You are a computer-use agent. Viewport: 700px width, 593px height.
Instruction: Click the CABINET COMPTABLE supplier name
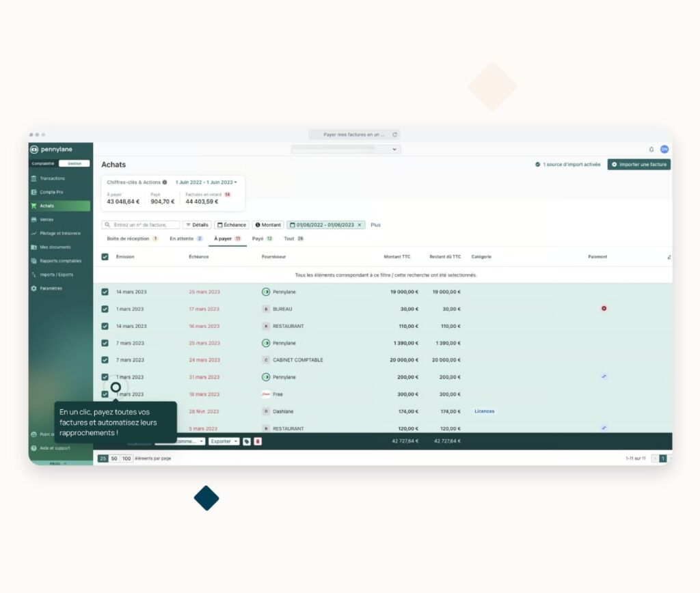click(298, 360)
